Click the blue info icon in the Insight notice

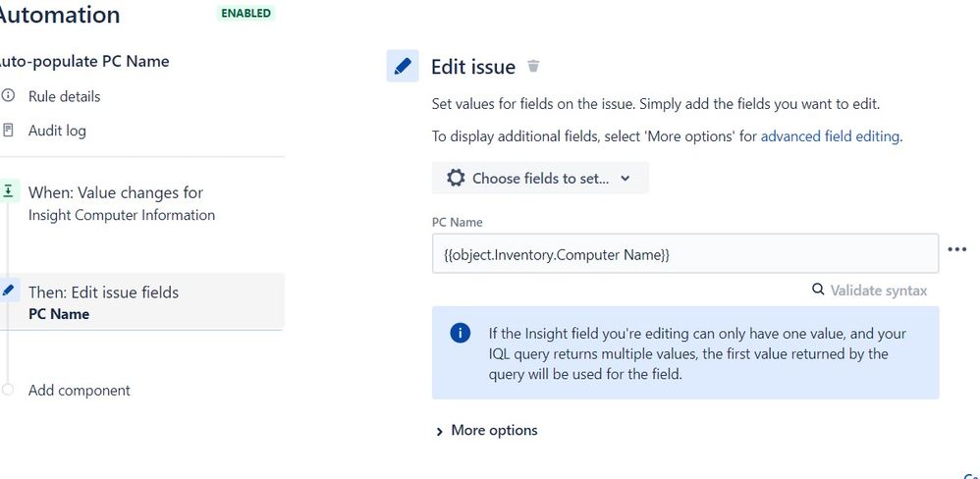pos(460,333)
